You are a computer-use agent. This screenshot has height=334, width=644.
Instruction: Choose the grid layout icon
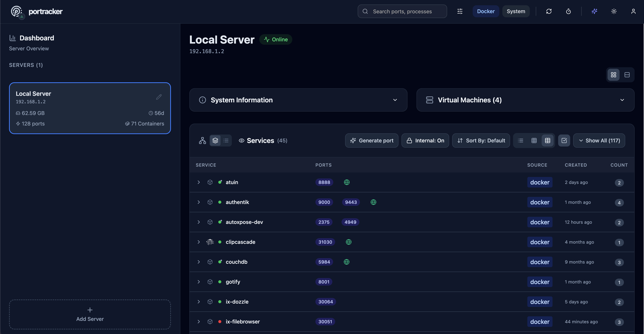click(534, 141)
